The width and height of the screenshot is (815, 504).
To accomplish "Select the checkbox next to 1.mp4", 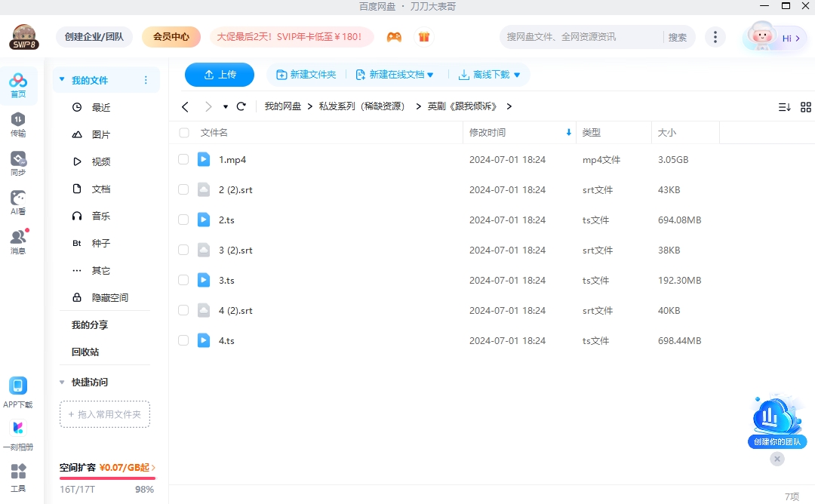I will click(x=183, y=159).
